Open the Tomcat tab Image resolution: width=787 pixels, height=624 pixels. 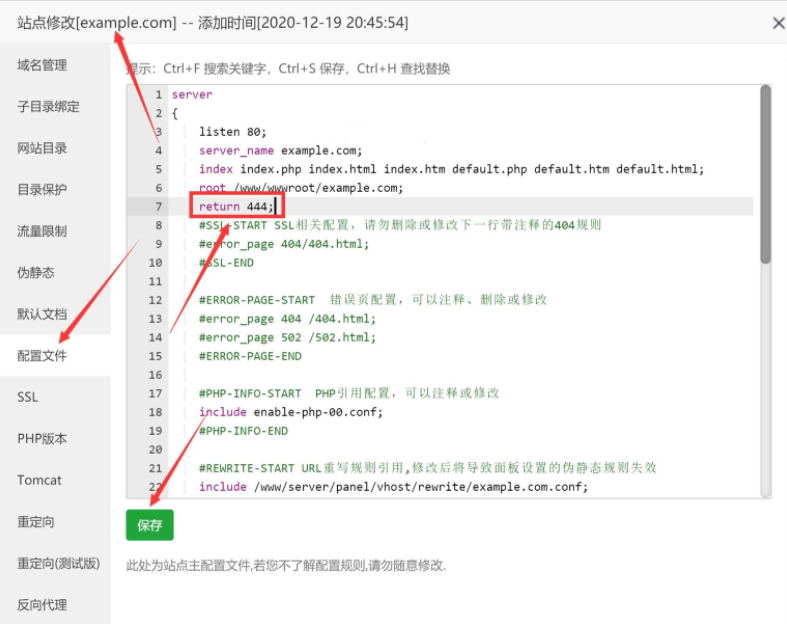tap(39, 480)
